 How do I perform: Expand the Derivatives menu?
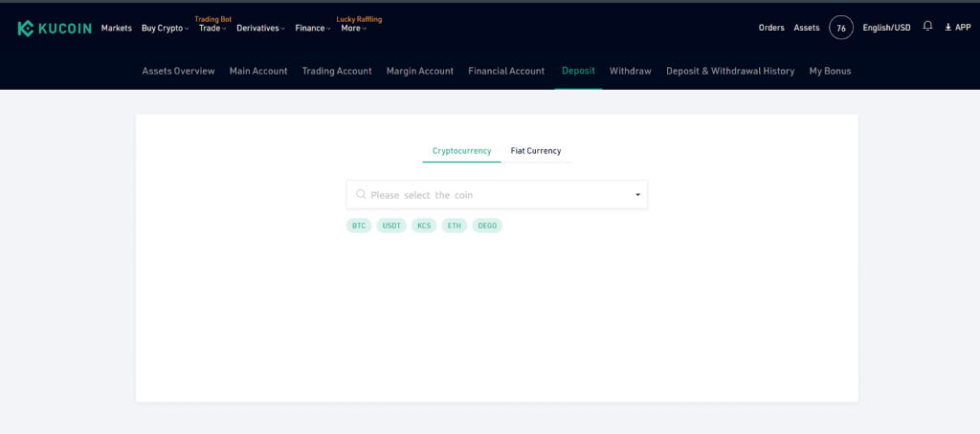(260, 28)
